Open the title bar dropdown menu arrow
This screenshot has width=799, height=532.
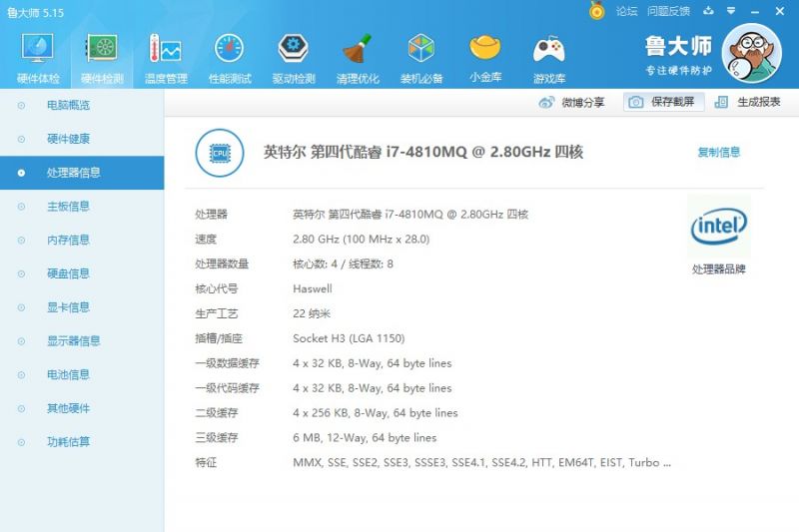point(731,11)
